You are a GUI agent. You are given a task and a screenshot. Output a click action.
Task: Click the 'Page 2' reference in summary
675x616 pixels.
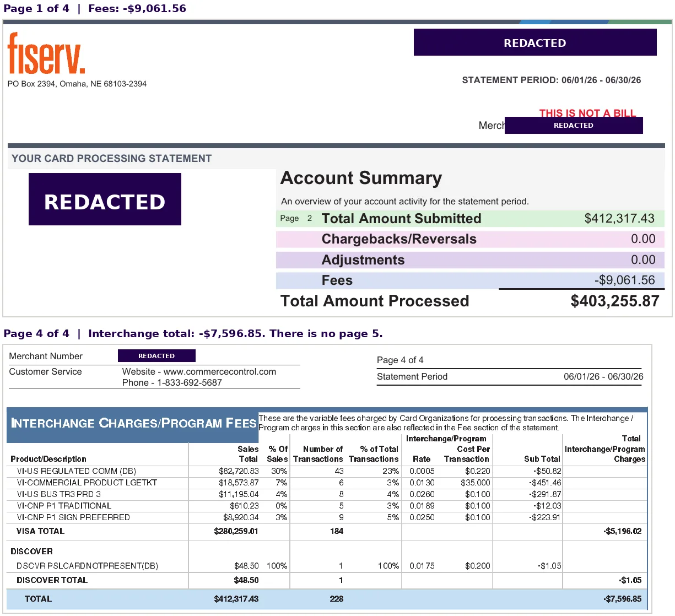coord(296,218)
